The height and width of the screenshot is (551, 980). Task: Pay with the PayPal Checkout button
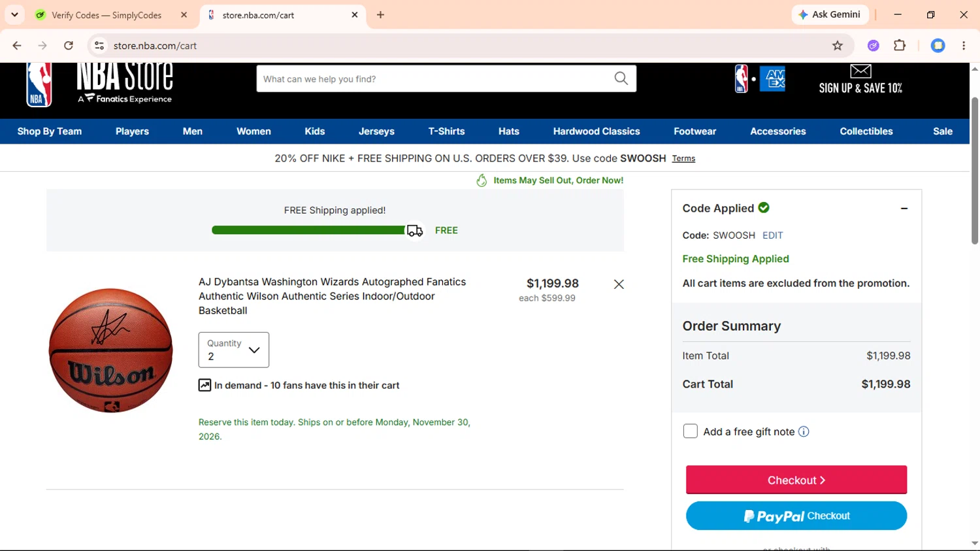[796, 516]
